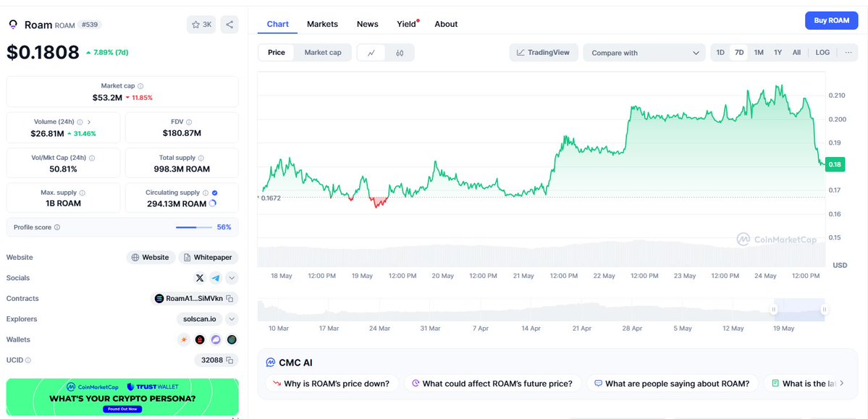Click the orange sunburst wallet icon

[184, 339]
